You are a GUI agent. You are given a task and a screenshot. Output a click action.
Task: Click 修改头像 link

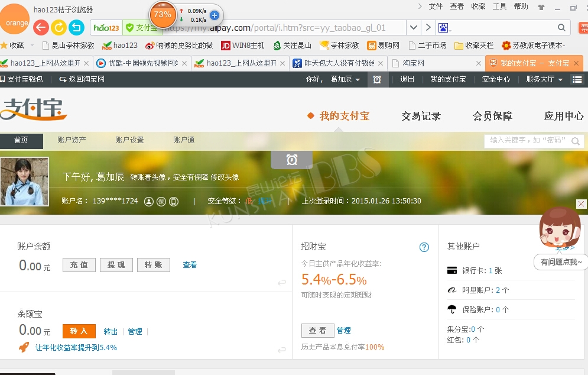225,177
